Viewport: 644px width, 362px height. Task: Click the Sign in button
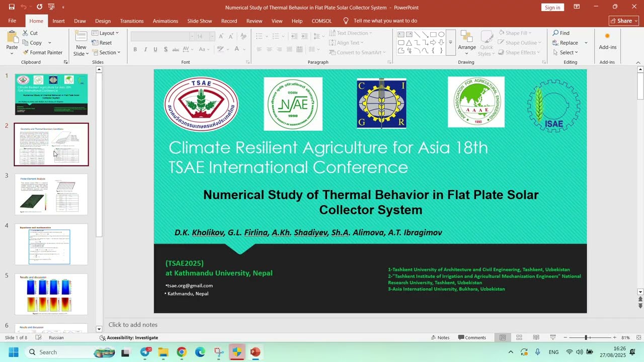[552, 8]
